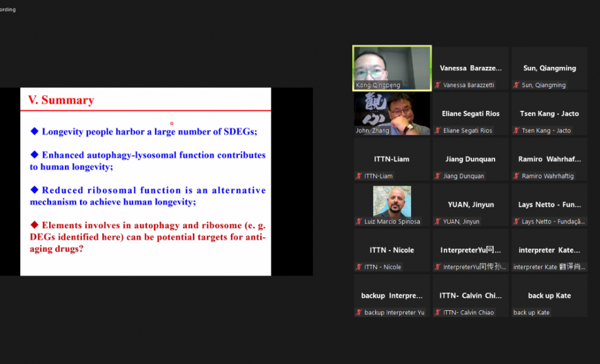Click muted mic icon beside ITTN- Calvin Chiao

tap(438, 312)
